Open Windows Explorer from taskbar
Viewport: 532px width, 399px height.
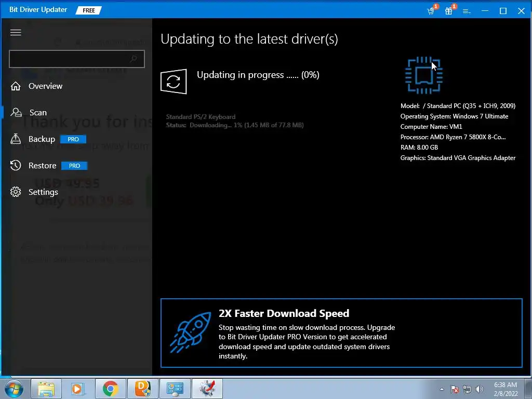coord(46,389)
